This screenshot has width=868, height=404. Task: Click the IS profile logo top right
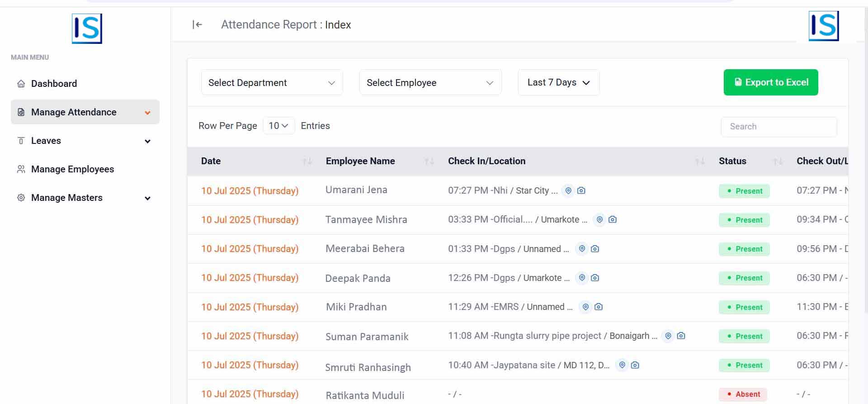click(823, 26)
